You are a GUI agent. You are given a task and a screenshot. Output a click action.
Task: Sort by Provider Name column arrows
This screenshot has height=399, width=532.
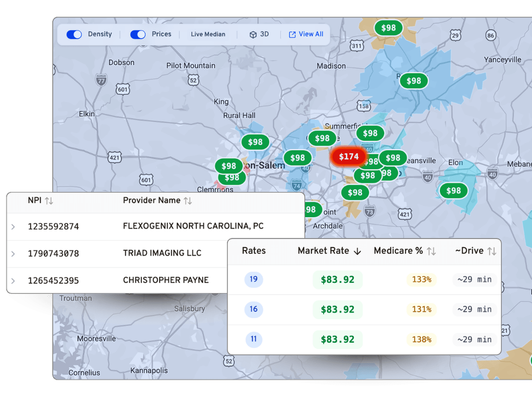[188, 201]
